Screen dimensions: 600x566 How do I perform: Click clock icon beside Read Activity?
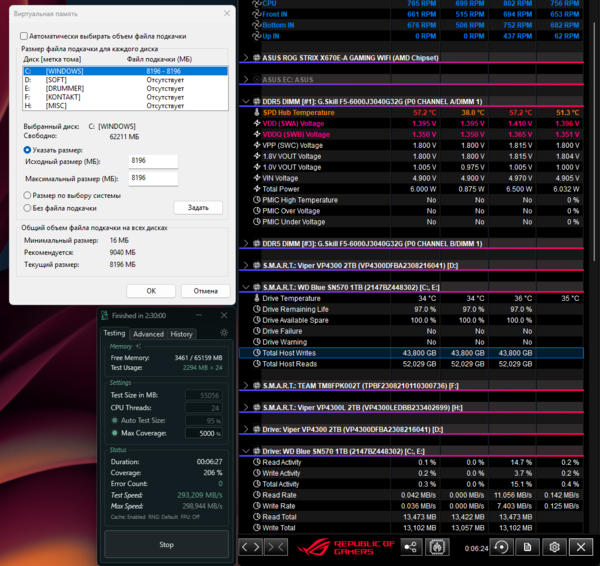coord(257,462)
